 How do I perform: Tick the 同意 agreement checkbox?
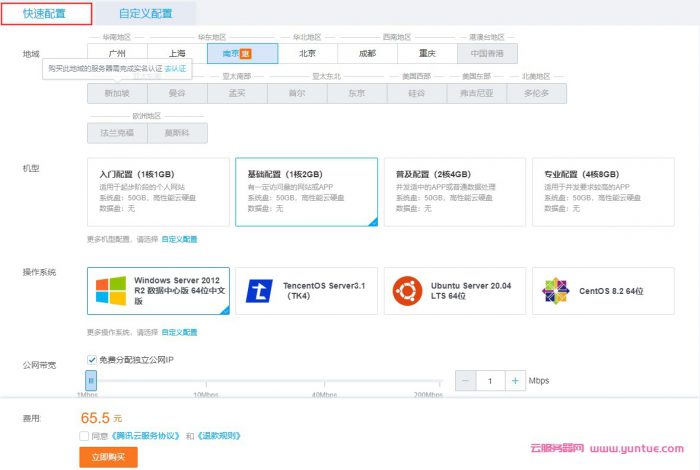[84, 436]
